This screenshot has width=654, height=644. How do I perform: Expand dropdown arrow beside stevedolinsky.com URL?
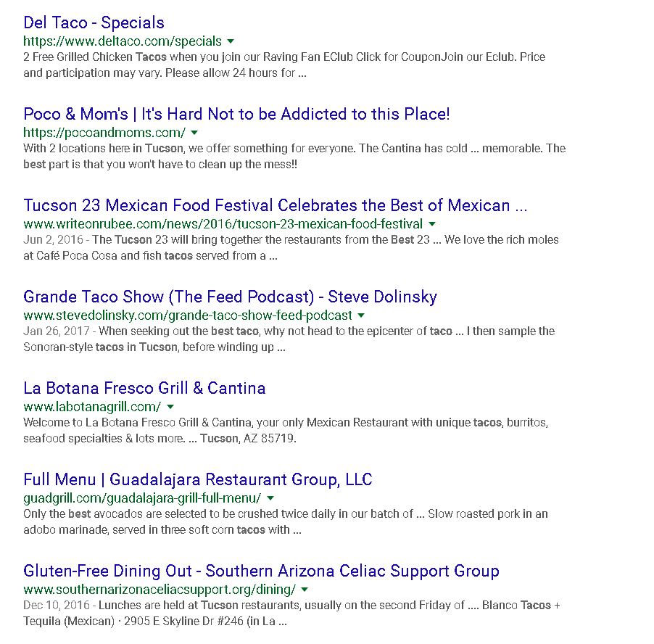point(362,315)
